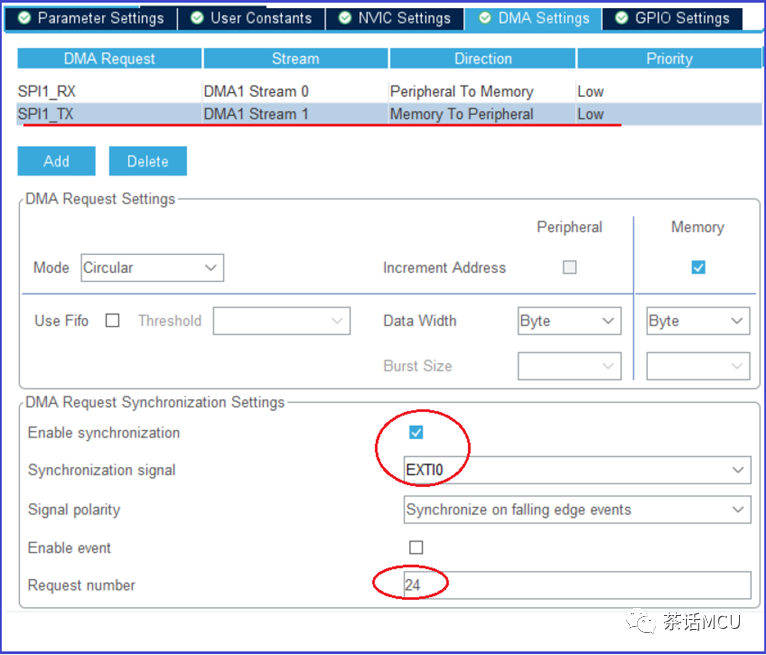Image resolution: width=766 pixels, height=655 pixels.
Task: Open the Memory Burst Size dropdown
Action: (698, 366)
